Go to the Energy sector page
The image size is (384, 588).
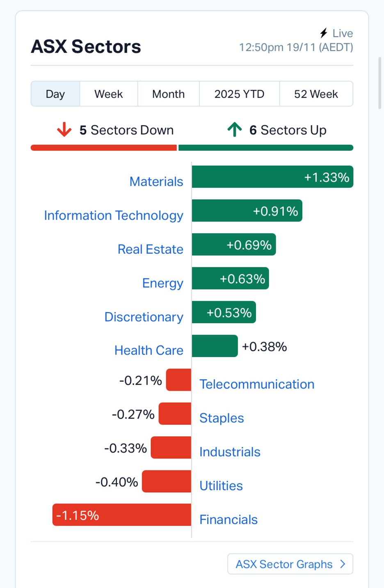click(162, 283)
